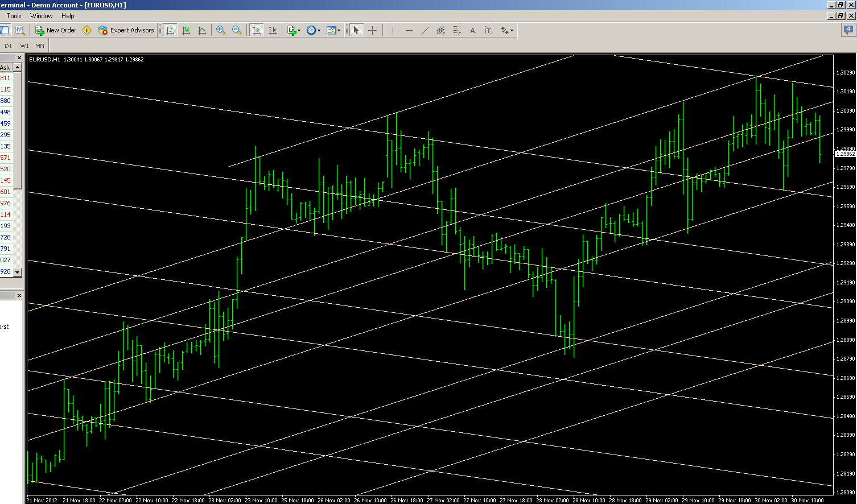Close the Market Watch panel

(x=19, y=58)
